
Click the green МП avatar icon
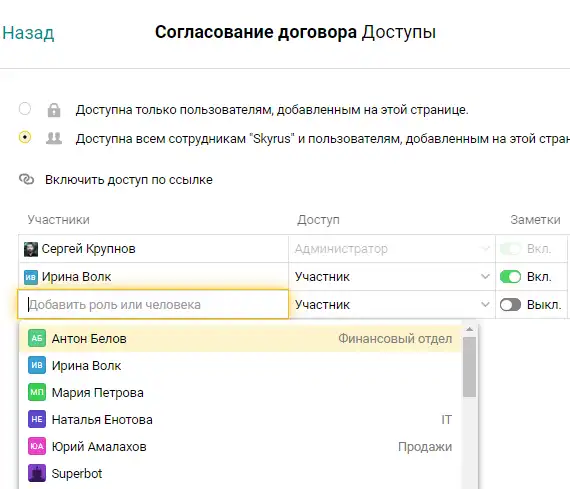click(37, 392)
